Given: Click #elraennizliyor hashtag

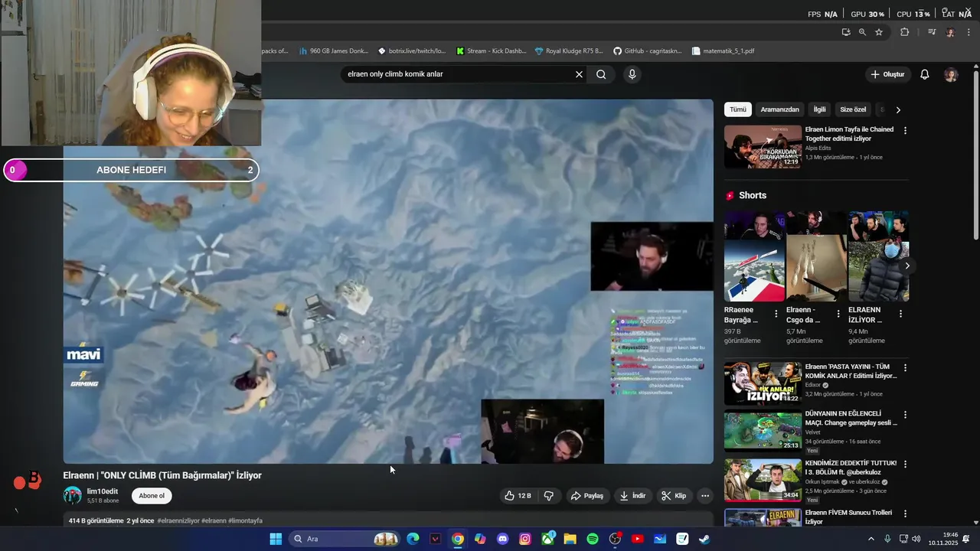Looking at the screenshot, I should tap(178, 520).
